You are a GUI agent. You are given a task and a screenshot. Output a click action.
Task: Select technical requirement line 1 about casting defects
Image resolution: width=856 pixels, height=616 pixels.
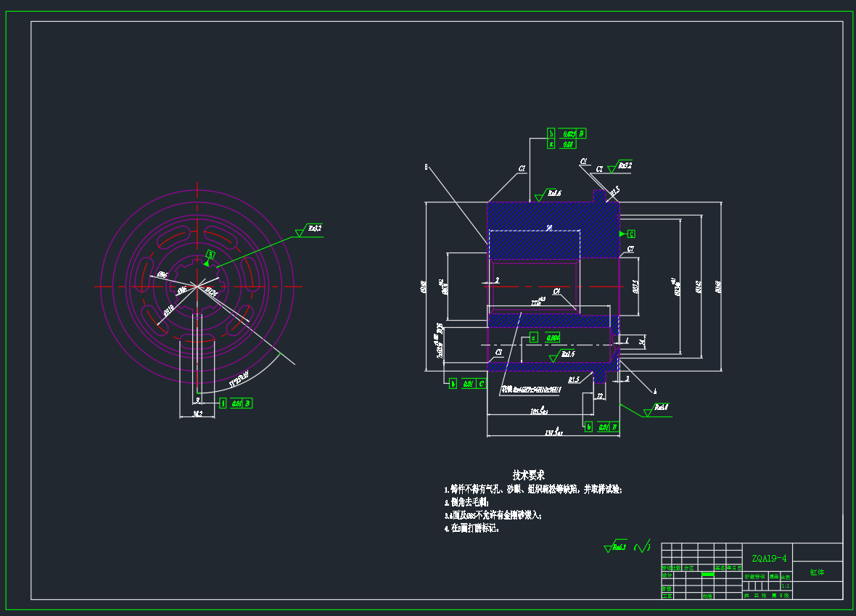[x=533, y=489]
